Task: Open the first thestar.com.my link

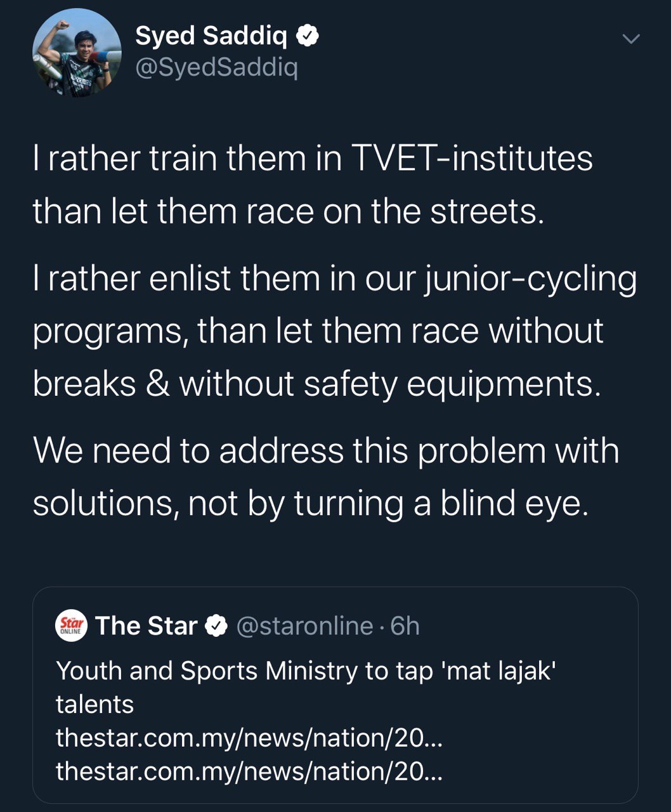Action: (249, 738)
